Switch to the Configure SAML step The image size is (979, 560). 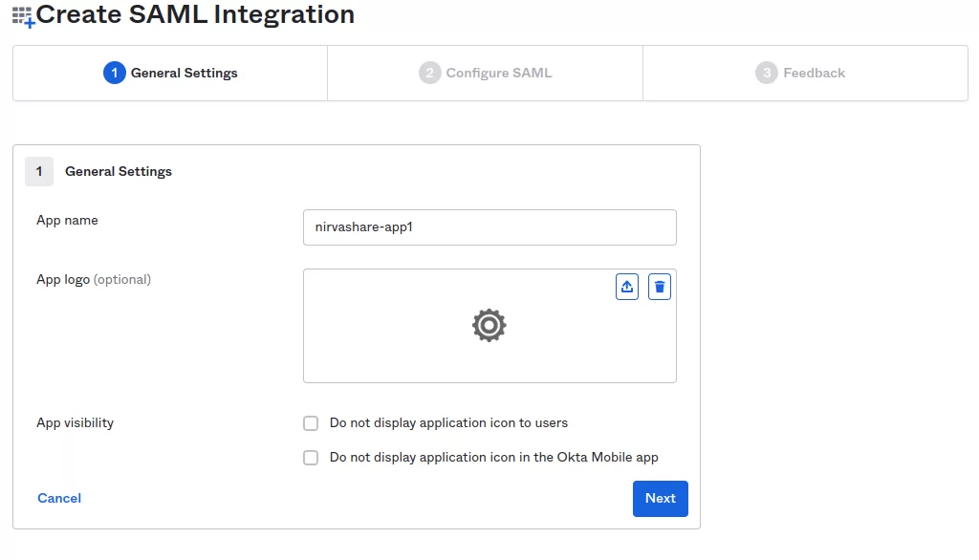485,72
